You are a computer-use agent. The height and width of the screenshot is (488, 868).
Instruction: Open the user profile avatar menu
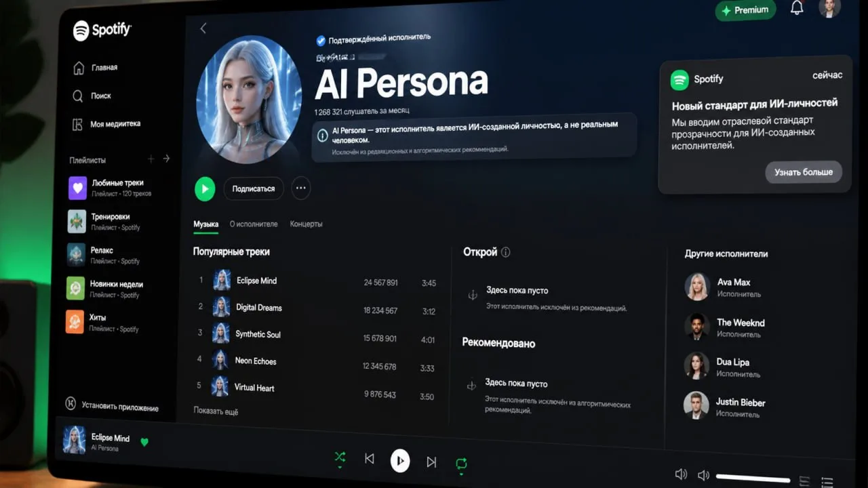tap(829, 8)
